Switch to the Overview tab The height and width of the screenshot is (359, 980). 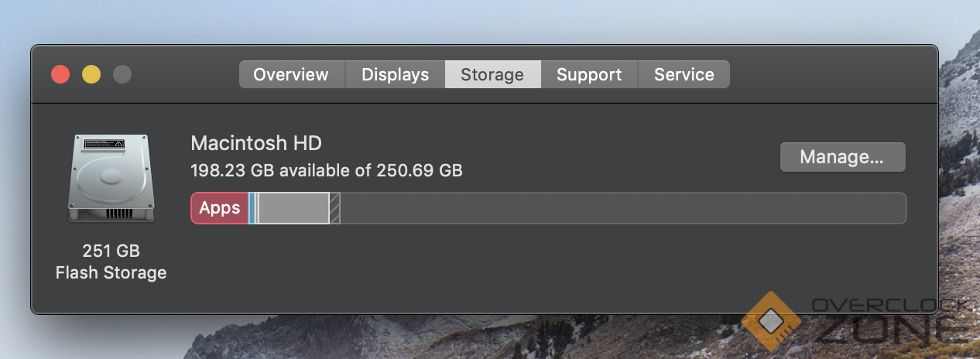291,75
